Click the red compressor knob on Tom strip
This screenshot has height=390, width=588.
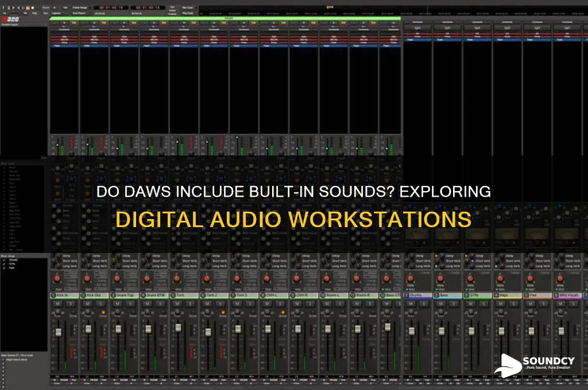[177, 278]
